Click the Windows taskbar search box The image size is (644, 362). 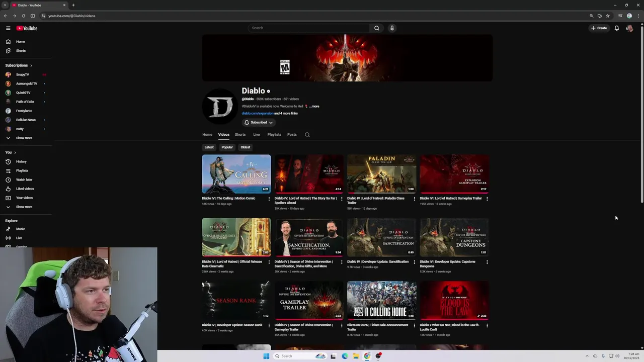(300, 356)
